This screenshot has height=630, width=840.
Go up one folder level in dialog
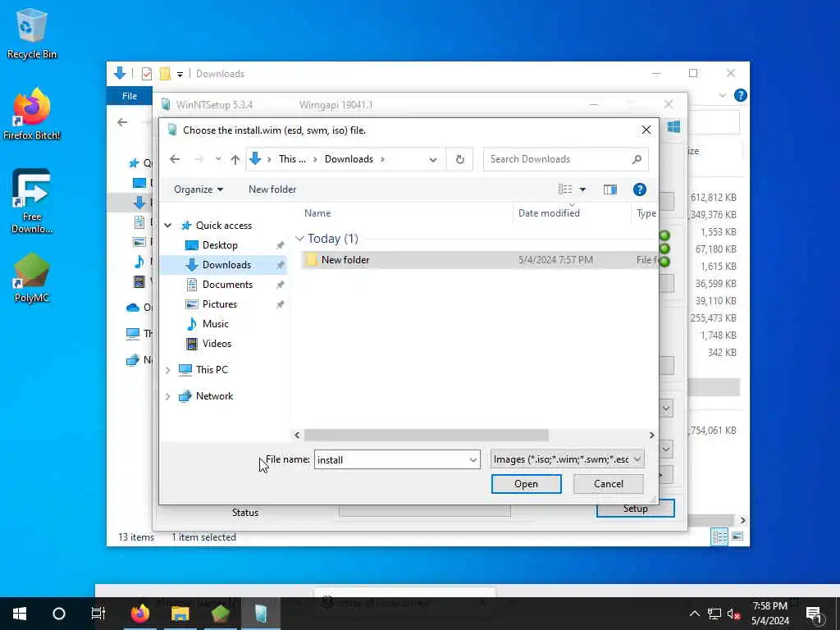click(x=235, y=159)
